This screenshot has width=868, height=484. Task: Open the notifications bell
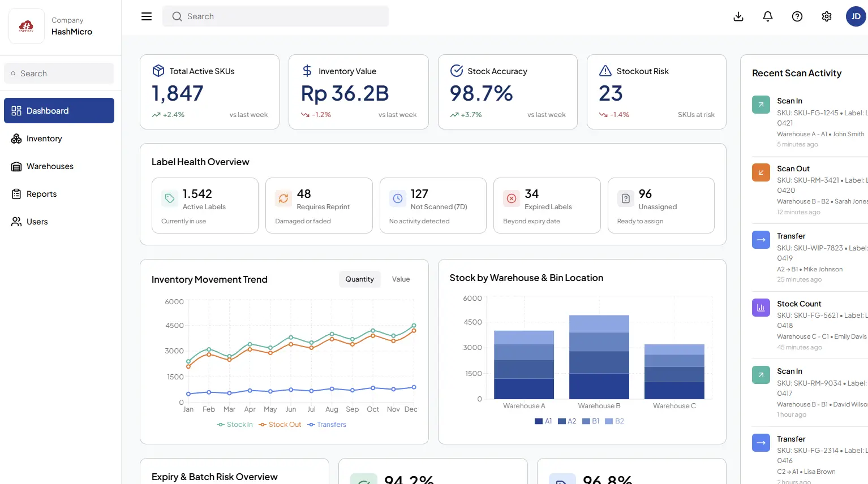click(768, 16)
